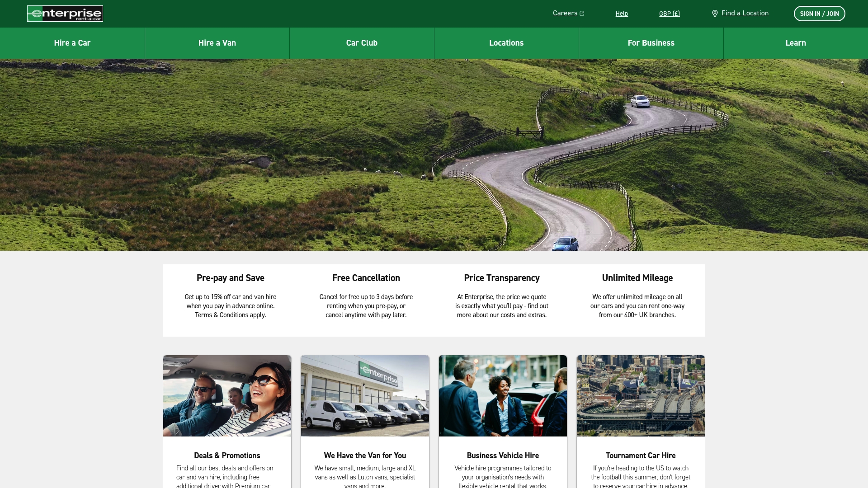Viewport: 868px width, 488px height.
Task: Expand the For Business menu
Action: click(x=651, y=43)
